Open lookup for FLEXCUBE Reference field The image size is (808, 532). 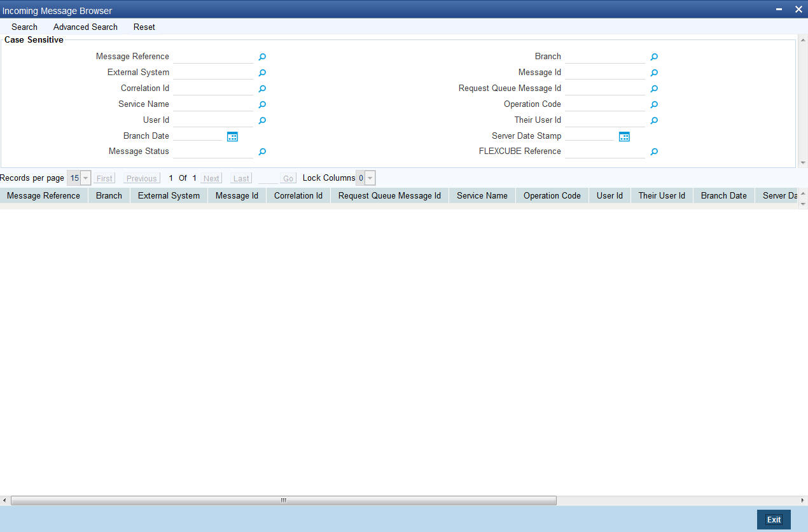point(654,152)
